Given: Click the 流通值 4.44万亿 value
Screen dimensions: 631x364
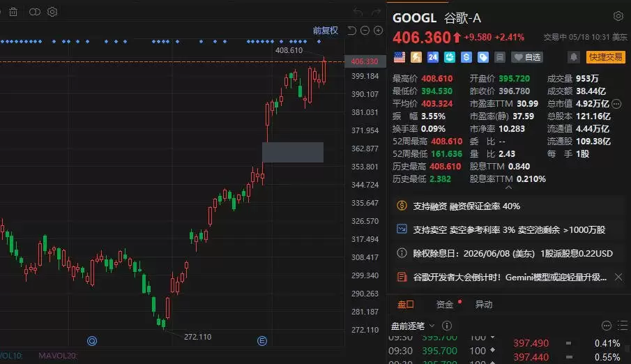Looking at the screenshot, I should pos(593,129).
